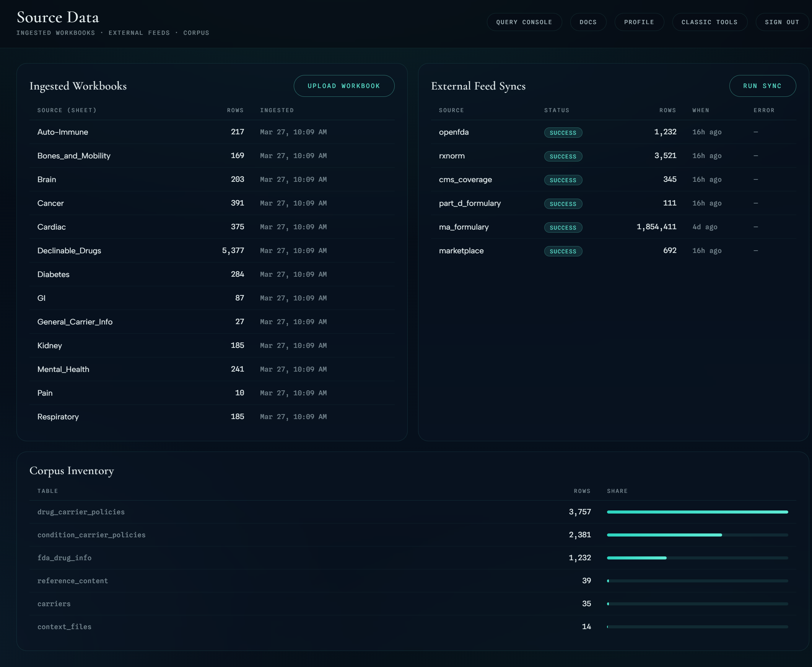Click General_Carrier_Info sheet name
The width and height of the screenshot is (812, 667).
click(x=75, y=322)
